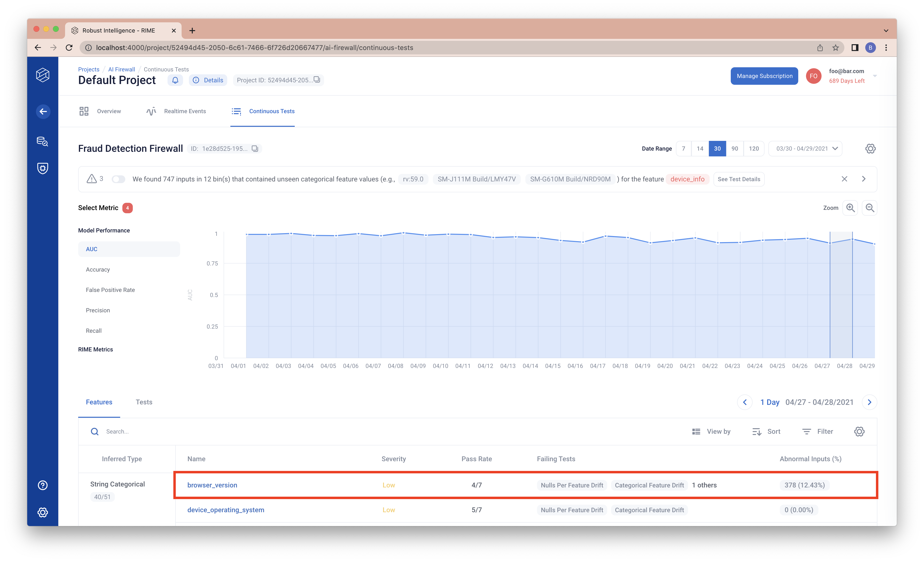Open the 03/30 - 04/29/2021 date dropdown
924x562 pixels.
[805, 149]
